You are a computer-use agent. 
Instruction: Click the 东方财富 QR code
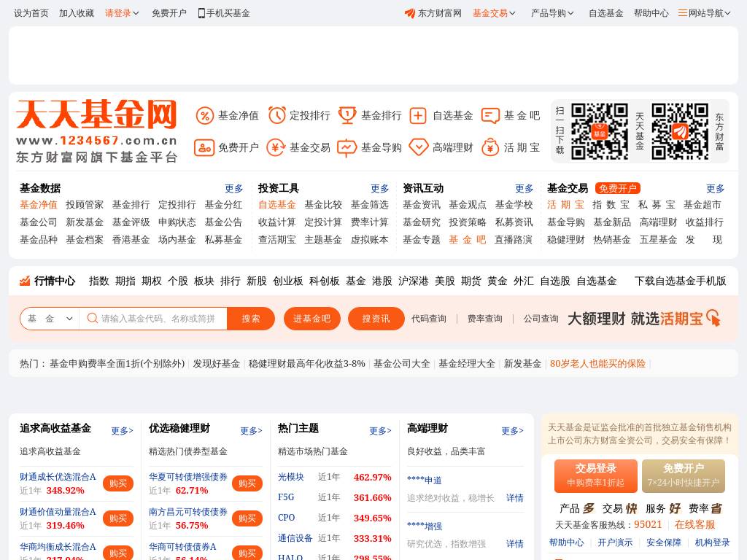click(x=680, y=131)
